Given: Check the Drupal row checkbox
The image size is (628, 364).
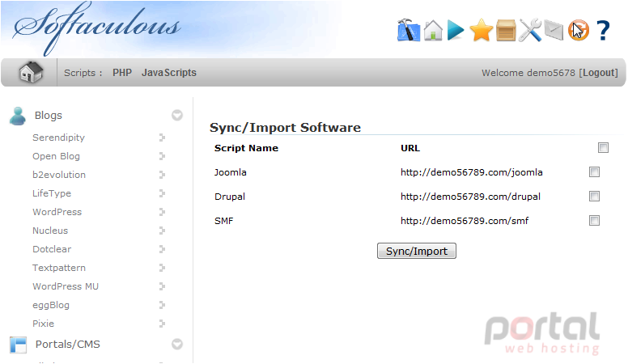Looking at the screenshot, I should tap(594, 197).
